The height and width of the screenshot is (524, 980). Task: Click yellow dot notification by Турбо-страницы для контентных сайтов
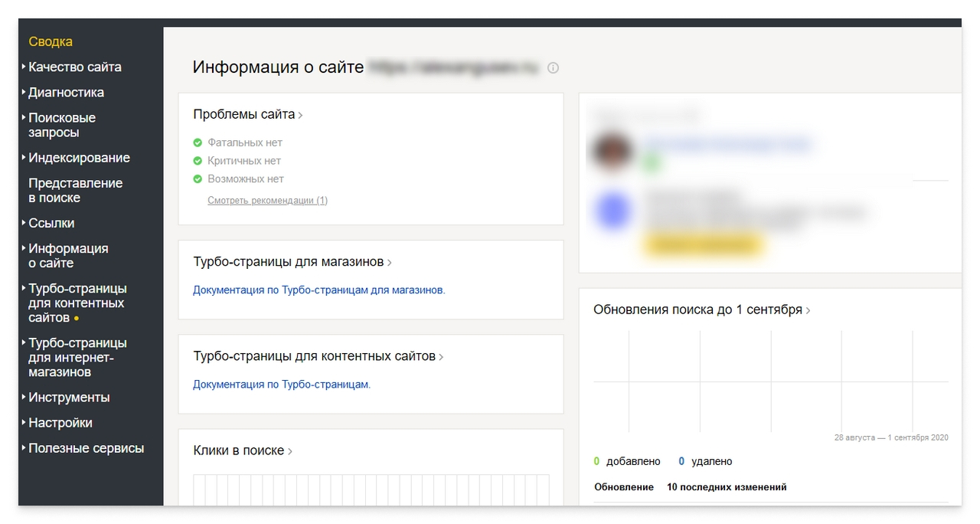[x=77, y=319]
